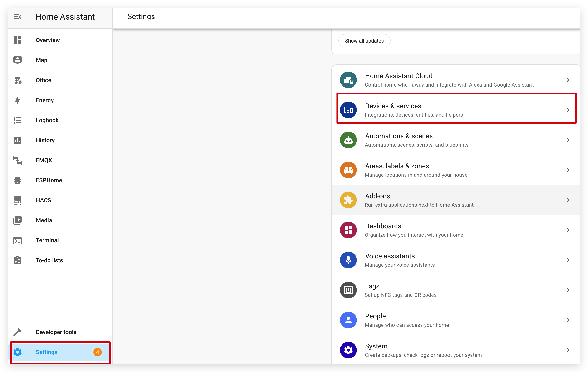Select HACS label in the sidebar

click(x=43, y=200)
